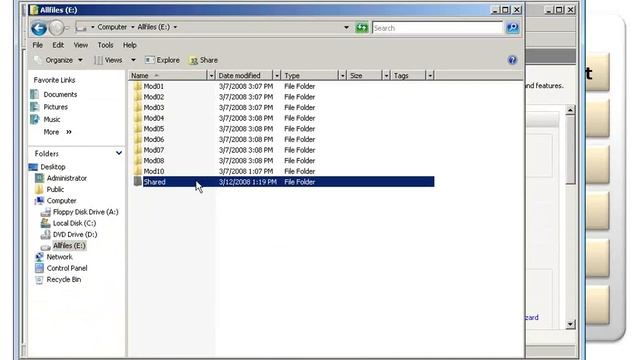Image resolution: width=640 pixels, height=360 pixels.
Task: Click the Floppy Disk Drive icon
Action: (46, 212)
